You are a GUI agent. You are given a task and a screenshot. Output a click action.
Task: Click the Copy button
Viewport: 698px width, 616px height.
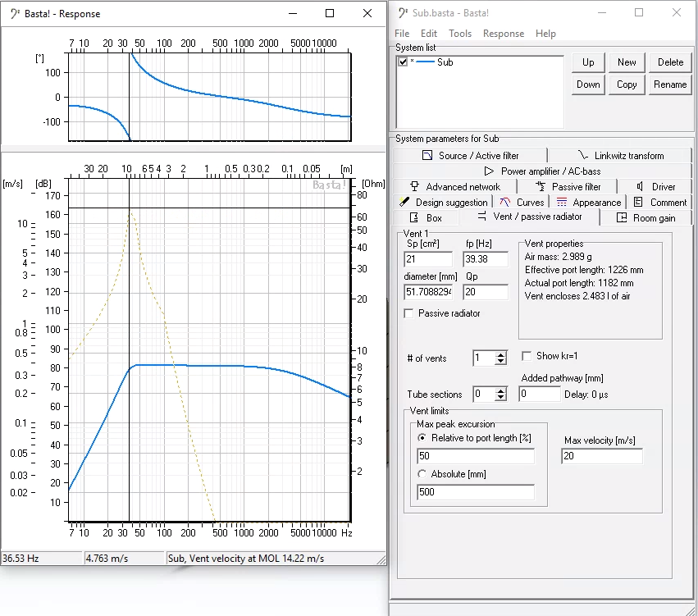[x=627, y=84]
